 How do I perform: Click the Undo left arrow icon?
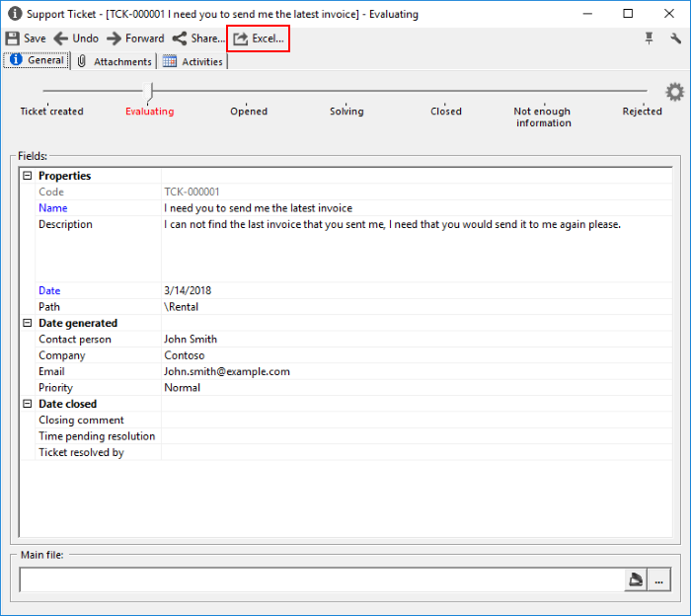click(61, 38)
